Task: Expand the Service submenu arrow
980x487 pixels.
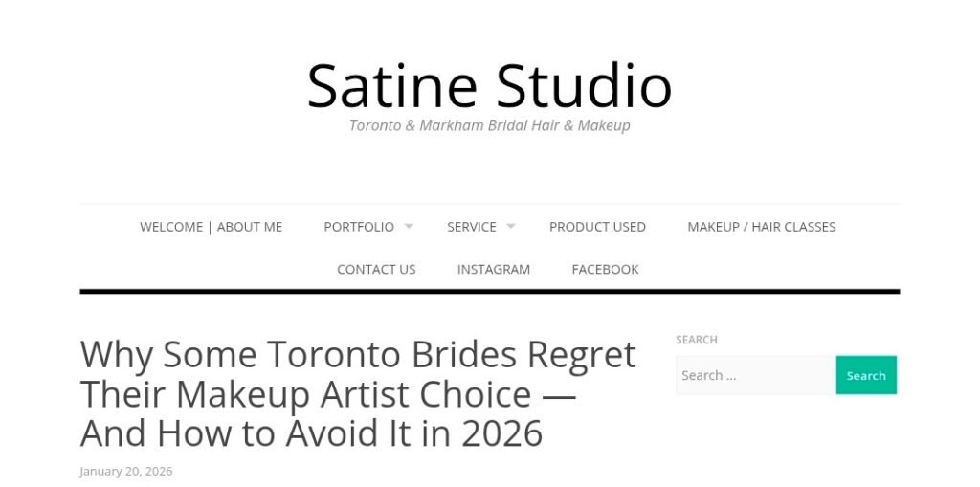Action: (510, 227)
